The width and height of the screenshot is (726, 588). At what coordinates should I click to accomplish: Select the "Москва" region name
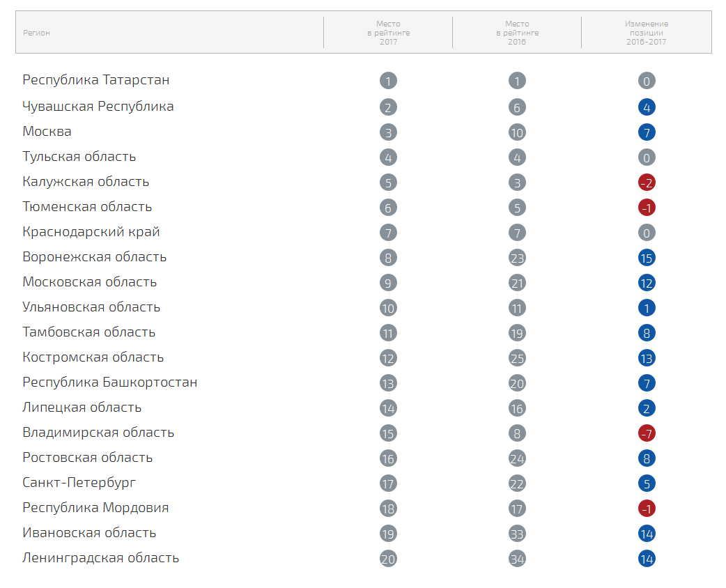47,132
